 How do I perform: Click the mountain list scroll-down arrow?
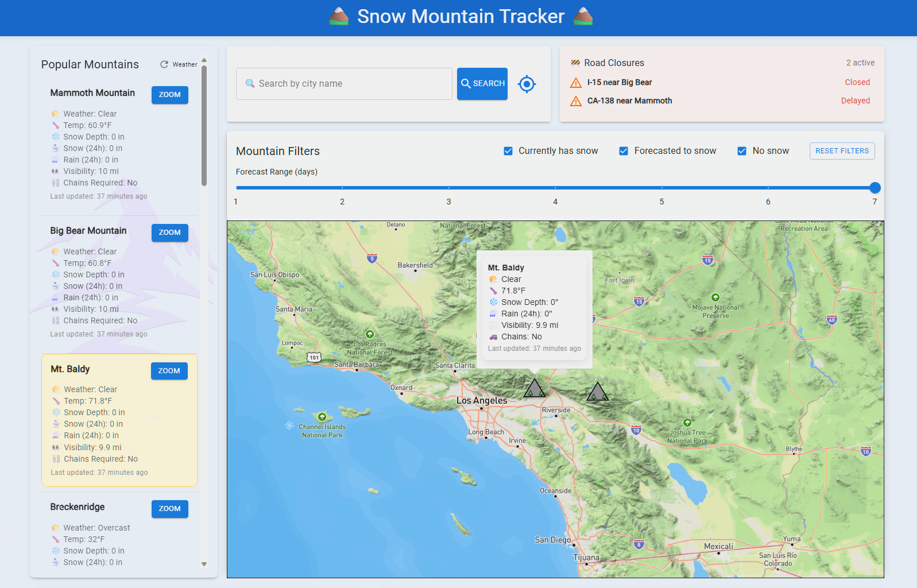tap(204, 564)
